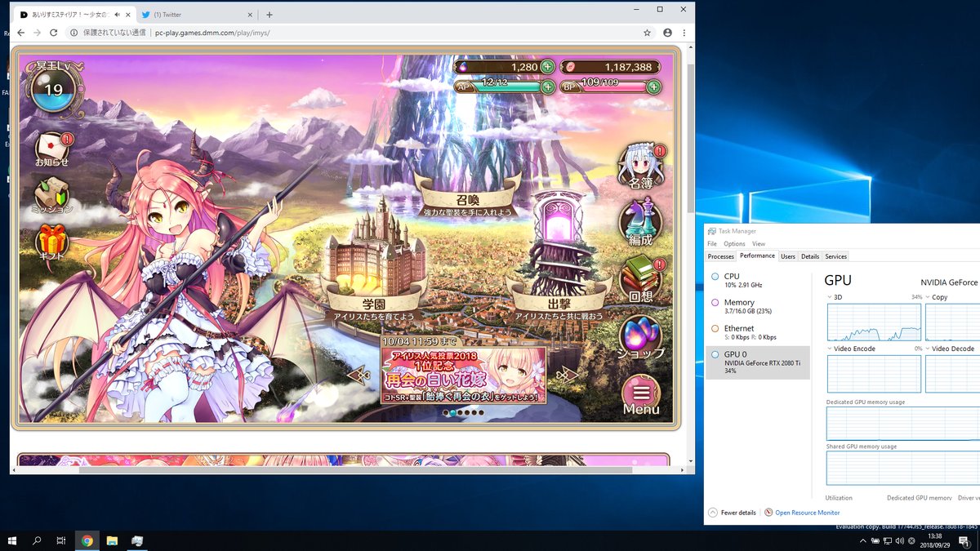Show previous event banner with left arrow
Screen dimensions: 980x551
(x=359, y=375)
